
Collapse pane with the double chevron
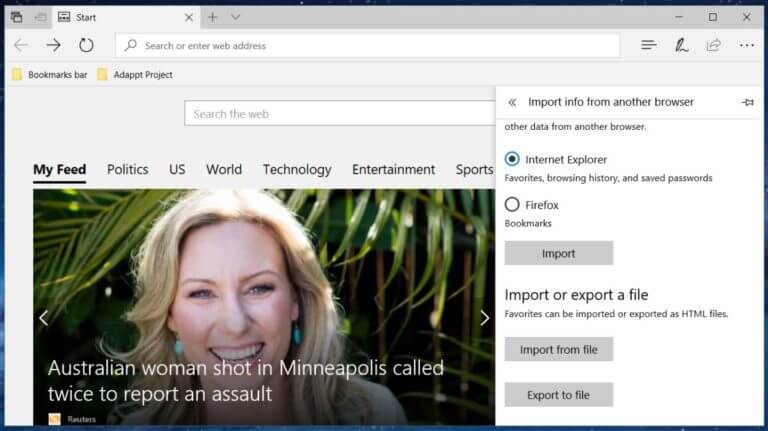512,102
